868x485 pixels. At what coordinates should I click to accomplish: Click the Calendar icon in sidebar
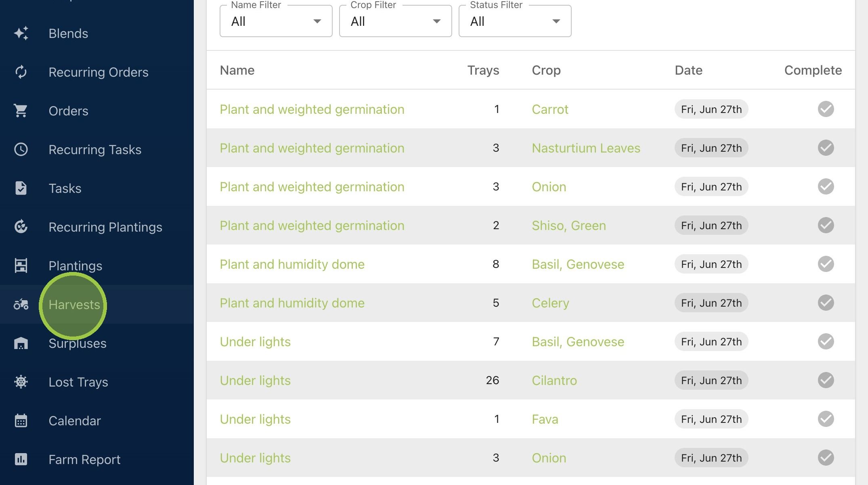tap(21, 421)
